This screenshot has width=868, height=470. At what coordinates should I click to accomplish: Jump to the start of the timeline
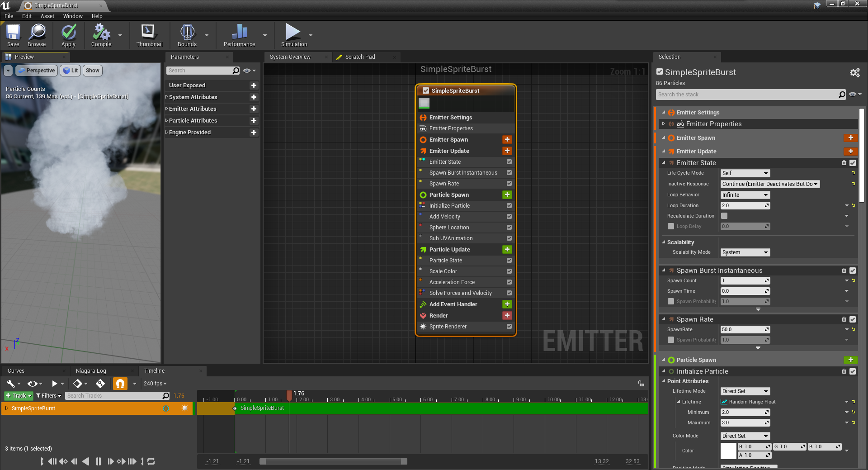[x=42, y=461]
